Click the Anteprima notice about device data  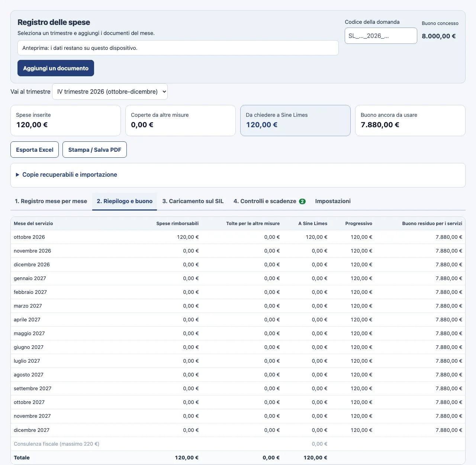click(178, 48)
